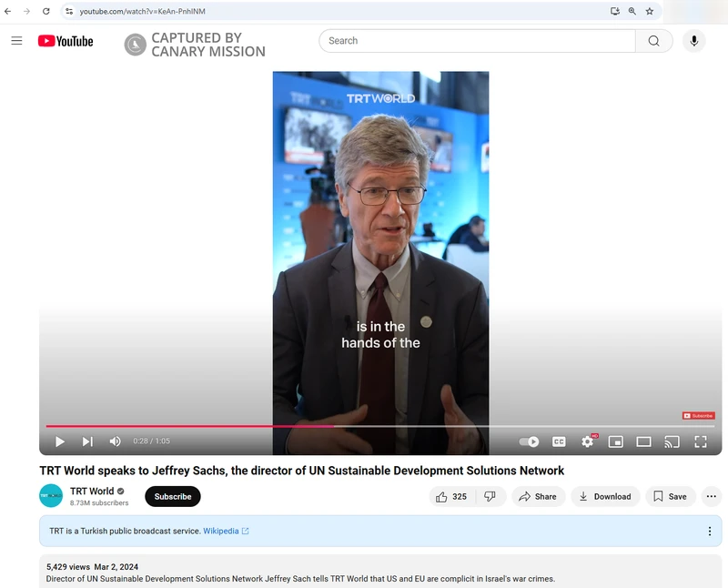Bookmark this page with the star icon
The image size is (728, 588).
650,11
